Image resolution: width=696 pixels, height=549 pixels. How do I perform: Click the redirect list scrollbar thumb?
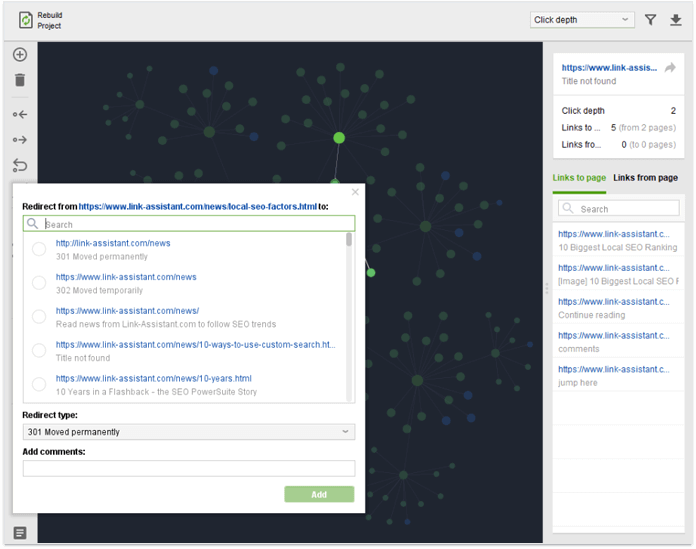(x=349, y=240)
